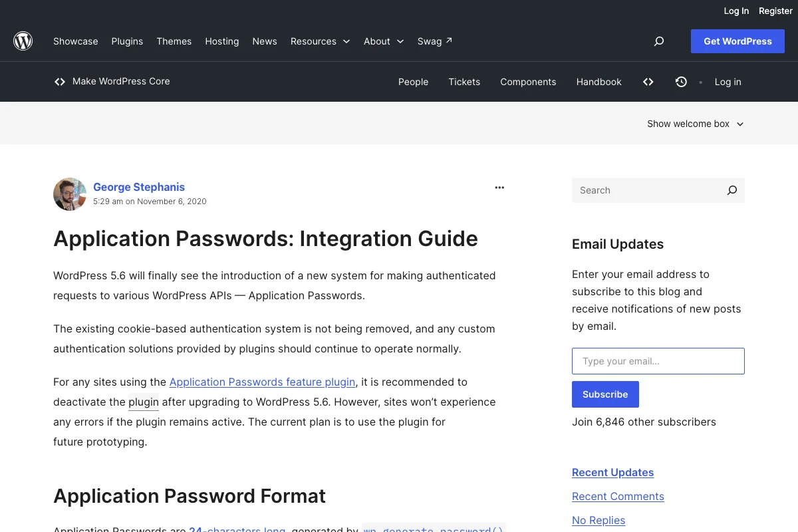Expand the About dropdown menu
Viewport: 798px width, 532px height.
click(384, 41)
